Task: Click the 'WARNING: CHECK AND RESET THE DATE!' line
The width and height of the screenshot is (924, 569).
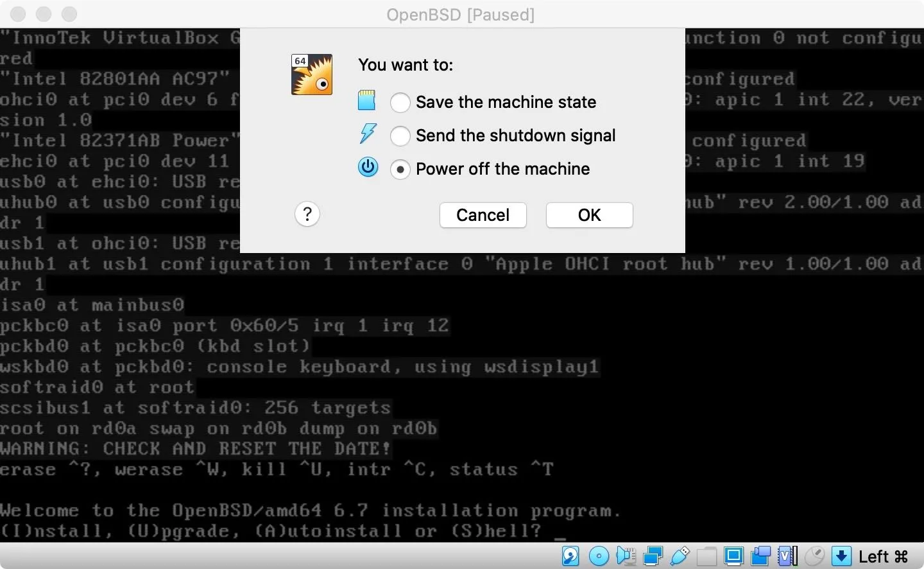Action: click(x=195, y=449)
